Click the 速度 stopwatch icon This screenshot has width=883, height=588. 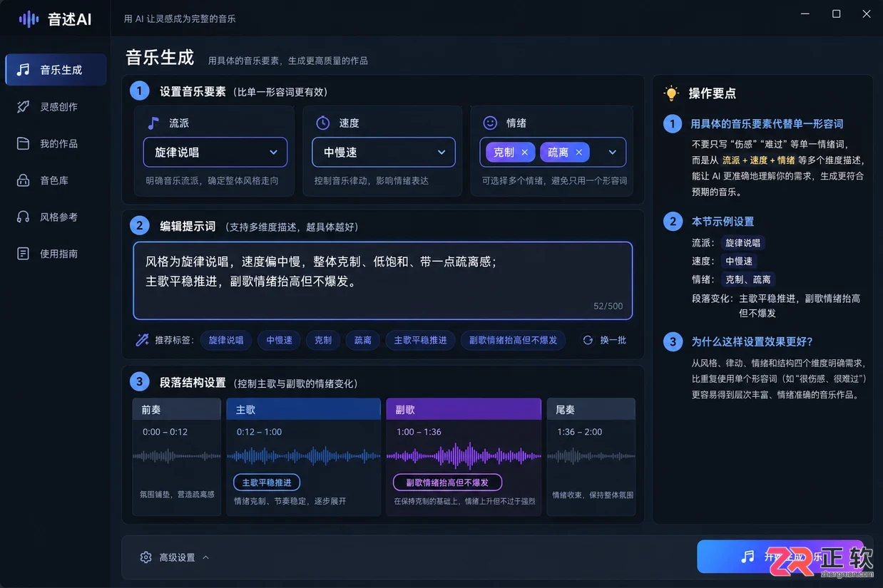point(322,123)
